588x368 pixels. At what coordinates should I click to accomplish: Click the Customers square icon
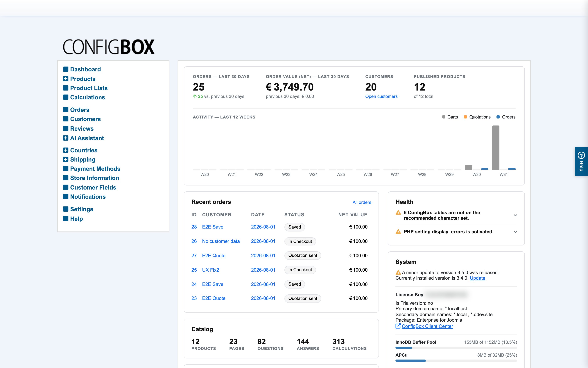66,119
